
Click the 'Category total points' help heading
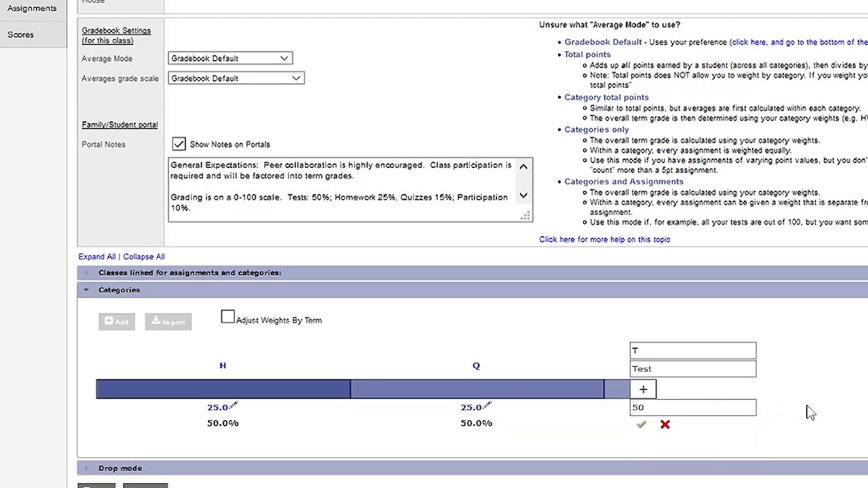click(606, 97)
